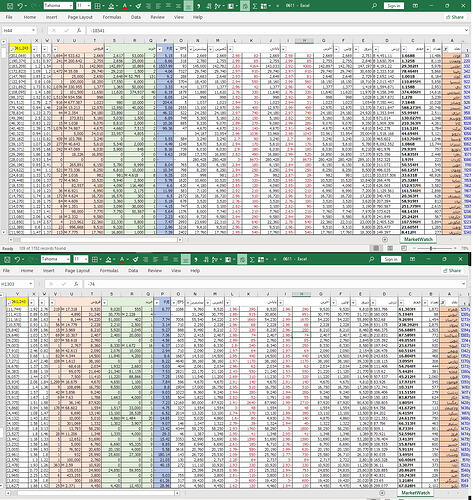Open the Data tab in the H1303 window
Viewport: 473px width, 500px height.
pyautogui.click(x=133, y=271)
